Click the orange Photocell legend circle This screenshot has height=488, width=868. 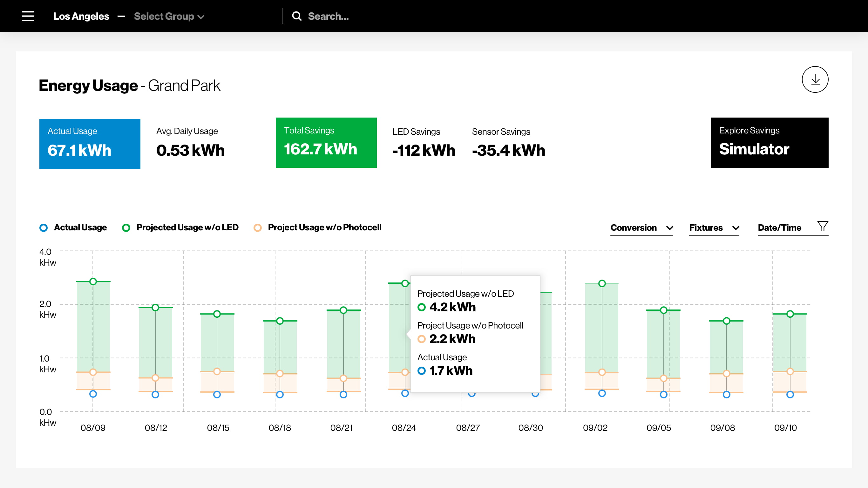point(257,228)
